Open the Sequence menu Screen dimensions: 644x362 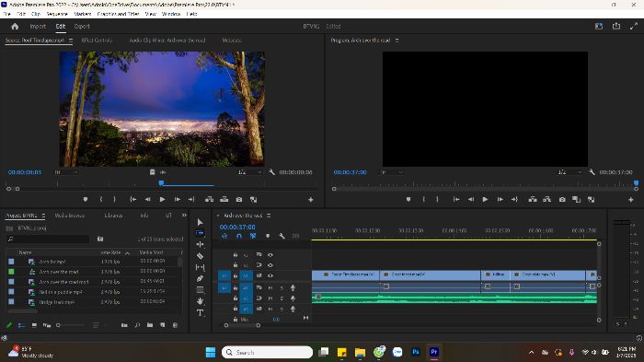[x=57, y=14]
